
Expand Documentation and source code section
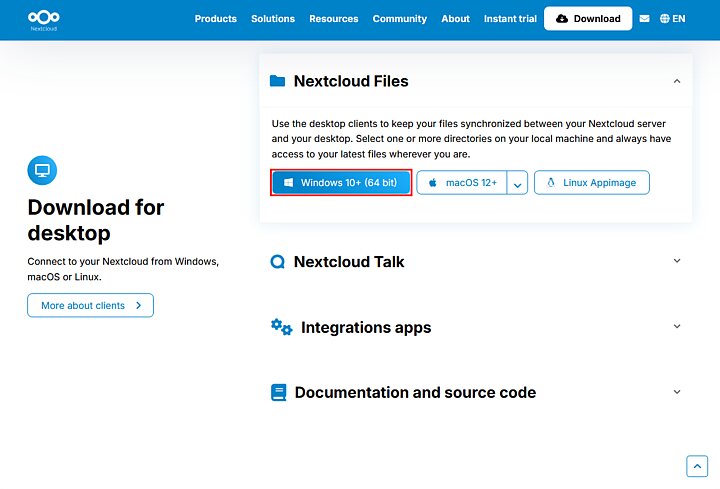pos(677,393)
